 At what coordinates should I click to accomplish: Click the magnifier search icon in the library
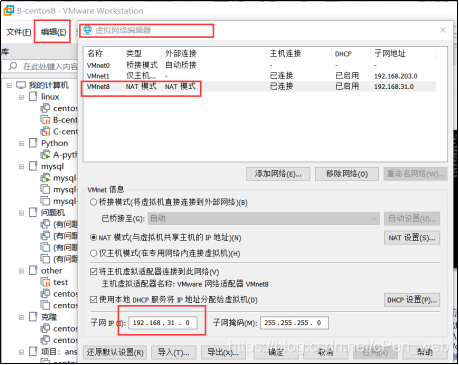click(x=13, y=66)
